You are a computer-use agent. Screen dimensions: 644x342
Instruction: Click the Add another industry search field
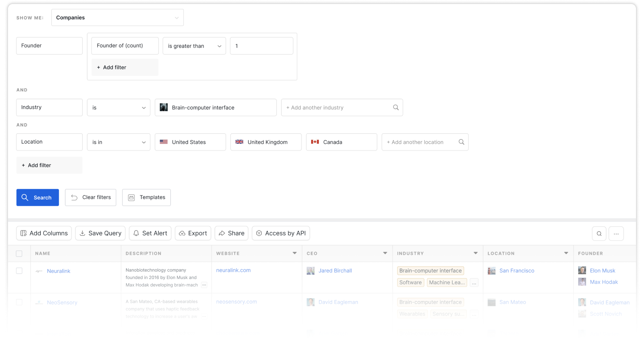[342, 108]
